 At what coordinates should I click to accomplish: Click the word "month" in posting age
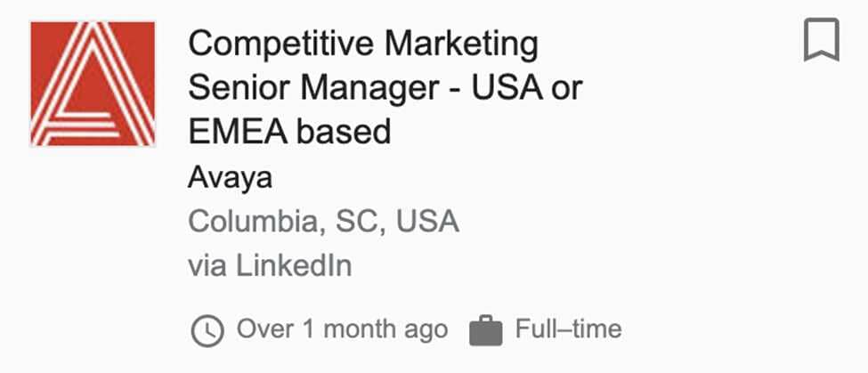click(362, 329)
